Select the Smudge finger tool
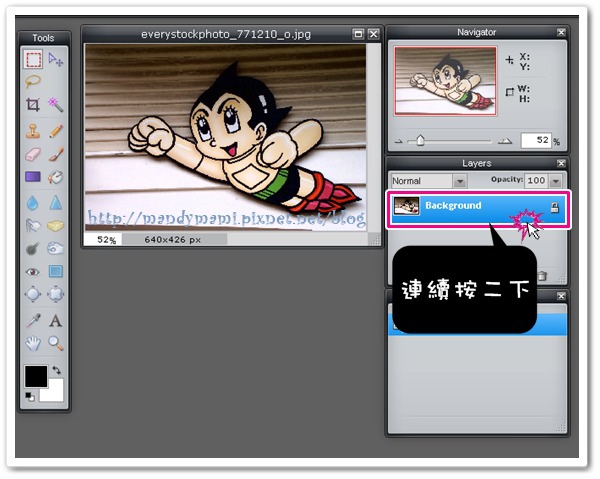600x479 pixels. pos(33,226)
